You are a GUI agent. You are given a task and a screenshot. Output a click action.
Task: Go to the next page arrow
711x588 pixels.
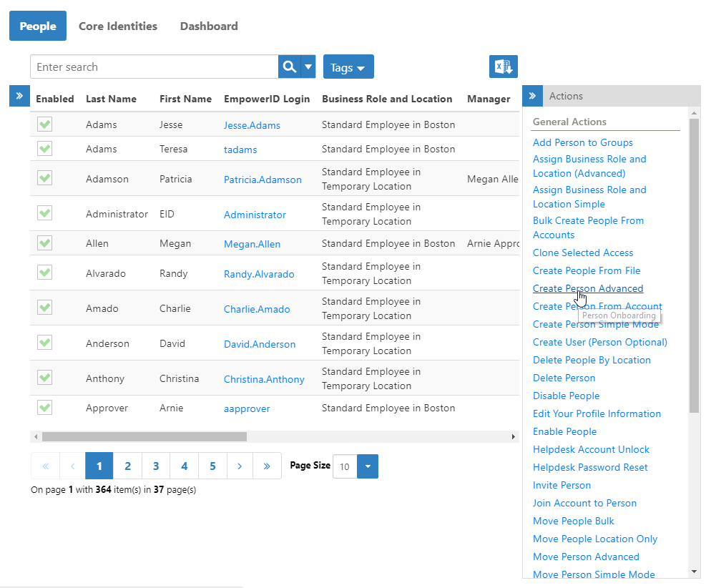240,466
